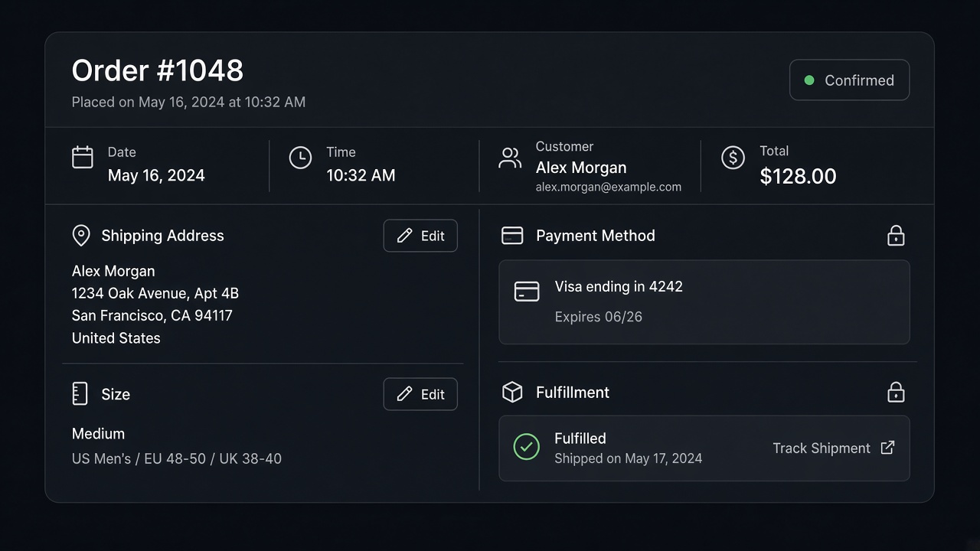Click 'San Francisco, CA 94117' address line
This screenshot has width=980, height=551.
pyautogui.click(x=152, y=315)
